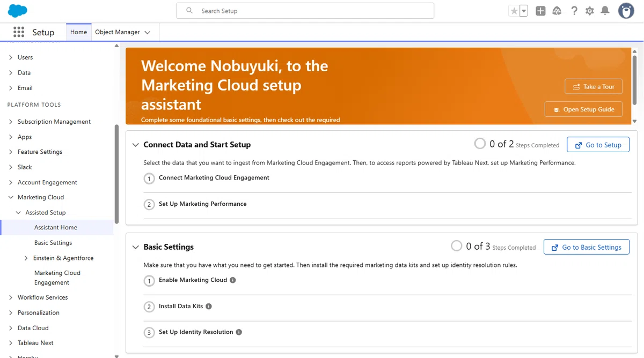Click the Install Data Kits step

[181, 306]
